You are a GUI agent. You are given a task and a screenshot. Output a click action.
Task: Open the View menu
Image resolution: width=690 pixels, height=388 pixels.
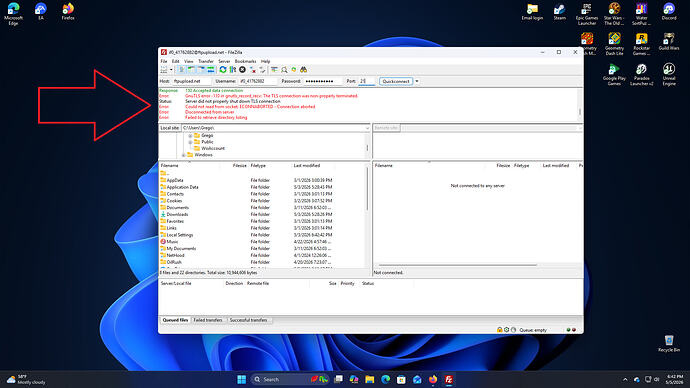[188, 61]
